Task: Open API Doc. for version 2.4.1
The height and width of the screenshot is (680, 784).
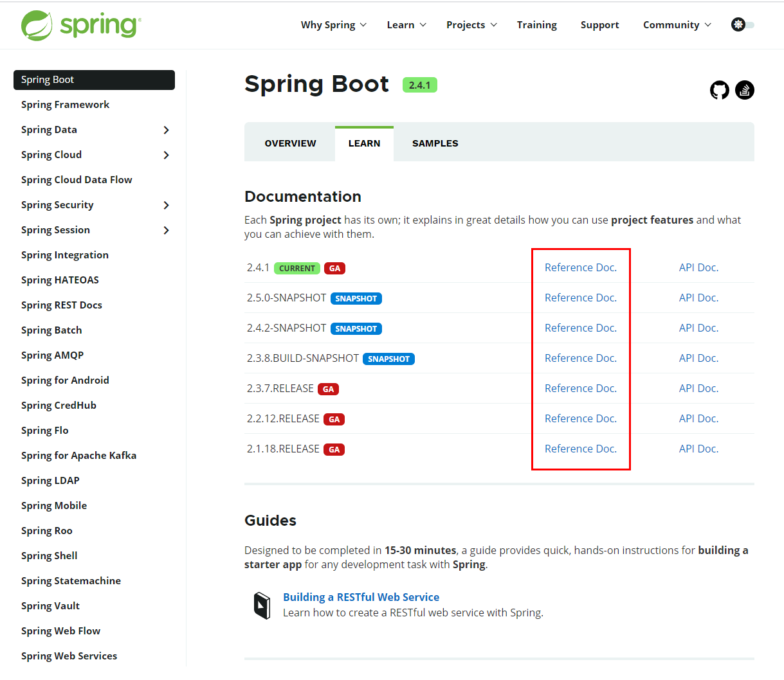Action: [x=698, y=267]
